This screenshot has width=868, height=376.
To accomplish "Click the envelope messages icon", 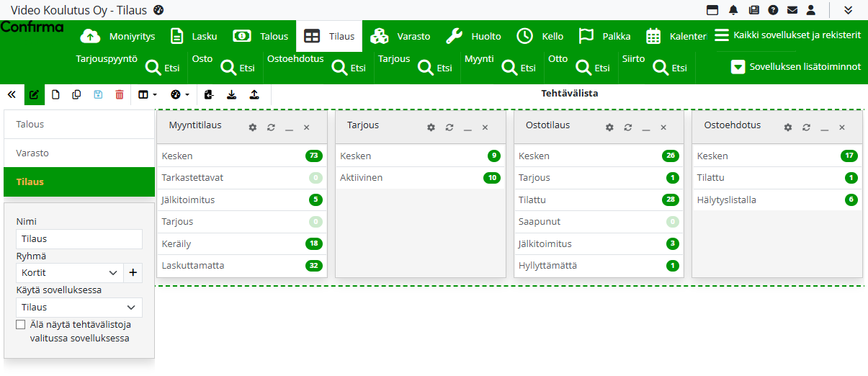I will click(x=792, y=10).
